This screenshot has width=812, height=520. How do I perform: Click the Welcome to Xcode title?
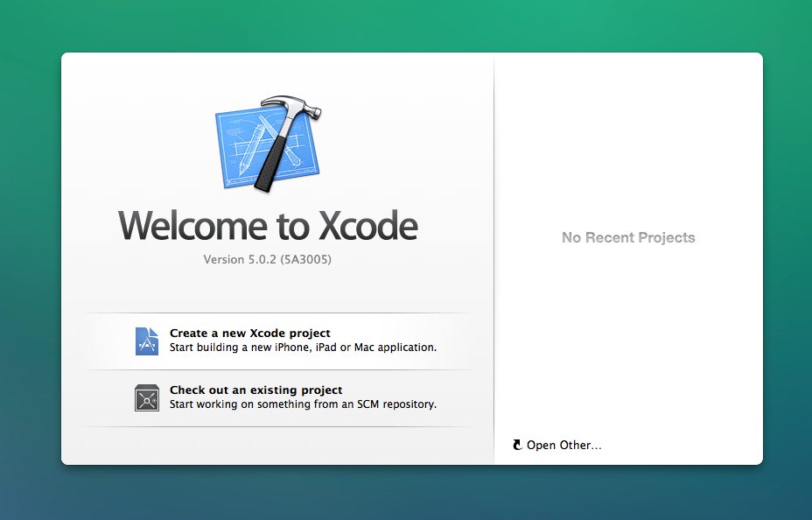tap(268, 226)
